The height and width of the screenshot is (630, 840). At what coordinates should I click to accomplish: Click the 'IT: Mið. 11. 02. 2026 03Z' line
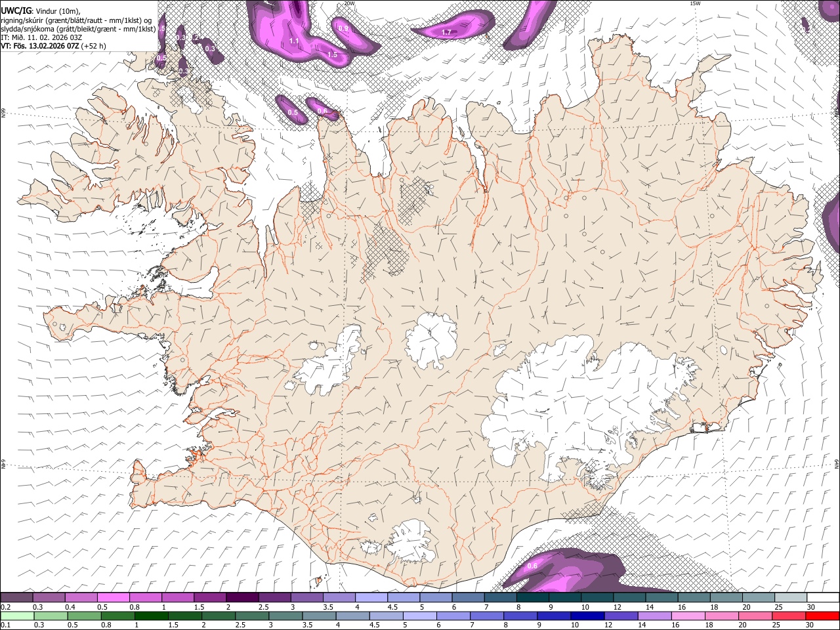[x=41, y=37]
